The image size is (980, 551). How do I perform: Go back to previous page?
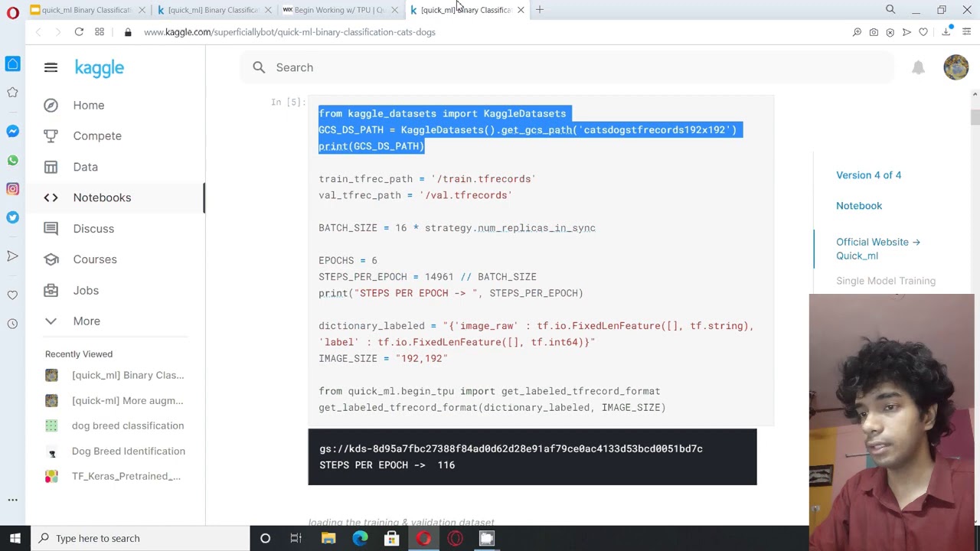point(38,32)
